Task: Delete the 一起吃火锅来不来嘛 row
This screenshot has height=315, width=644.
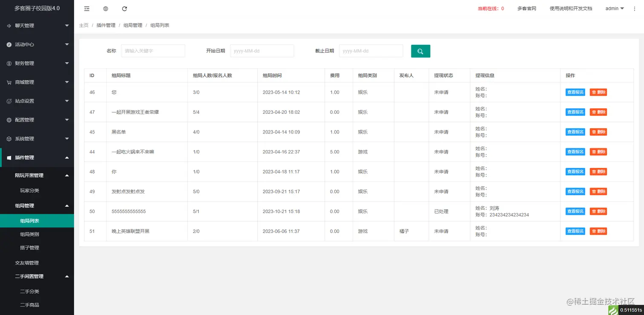Action: tap(598, 152)
